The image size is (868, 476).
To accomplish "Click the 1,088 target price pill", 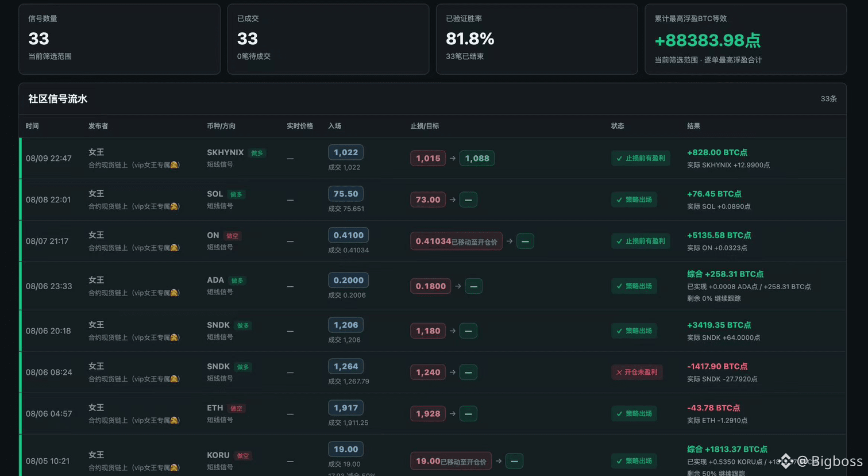I will [477, 158].
